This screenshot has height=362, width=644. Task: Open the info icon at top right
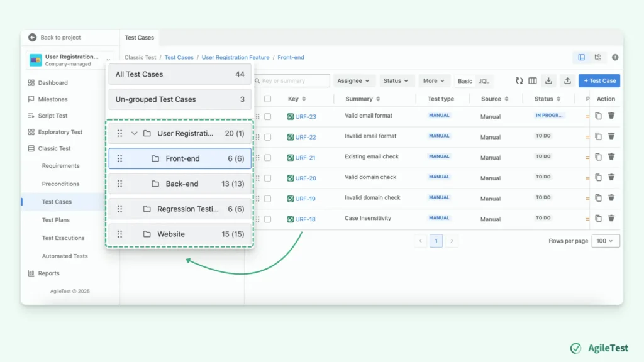(615, 57)
